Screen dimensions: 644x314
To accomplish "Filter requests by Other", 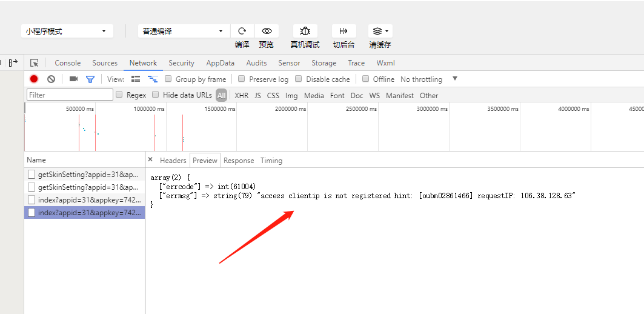I will click(429, 95).
